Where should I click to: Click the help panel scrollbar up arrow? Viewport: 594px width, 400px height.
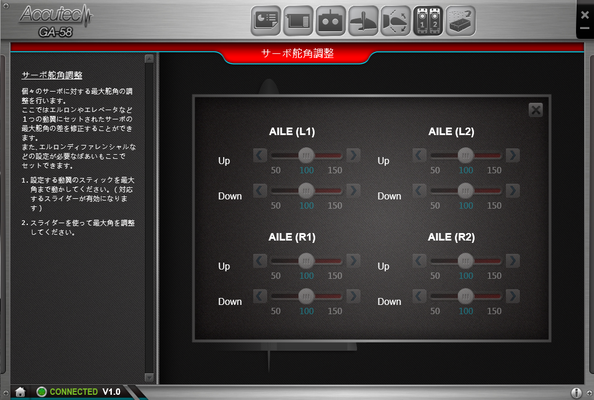[x=149, y=59]
